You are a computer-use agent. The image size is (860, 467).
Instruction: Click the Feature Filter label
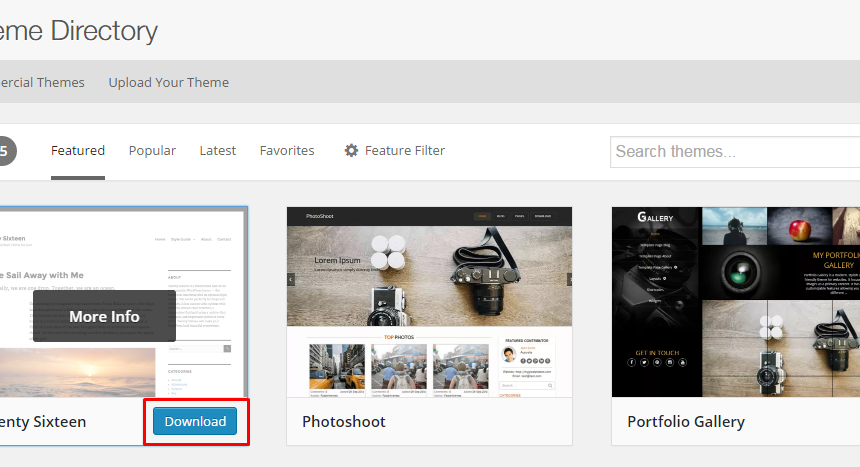click(405, 150)
